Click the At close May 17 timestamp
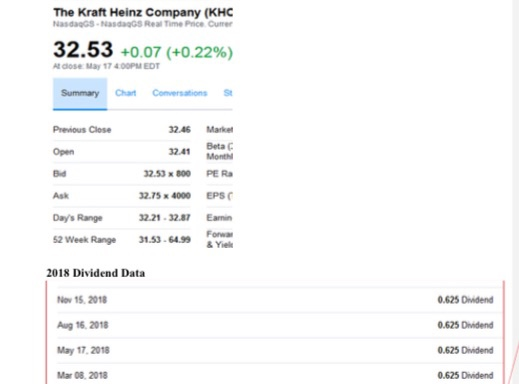This screenshot has height=384, width=519. 106,66
